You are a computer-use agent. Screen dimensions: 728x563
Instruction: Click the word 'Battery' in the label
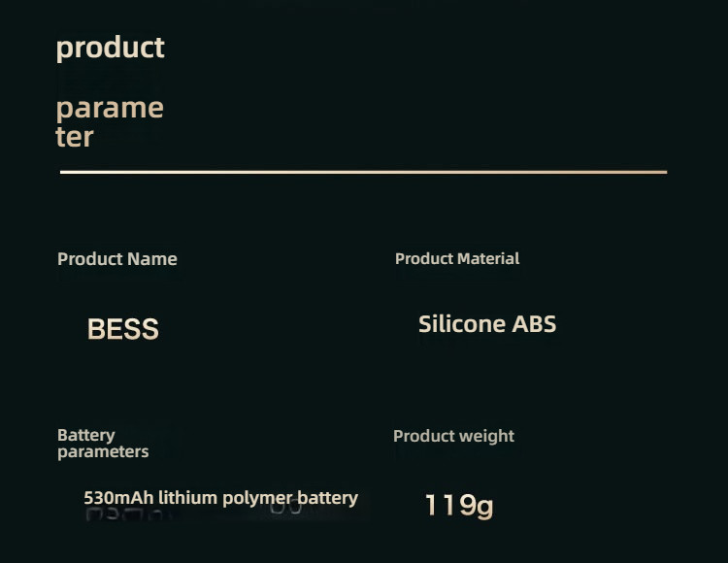[85, 436]
